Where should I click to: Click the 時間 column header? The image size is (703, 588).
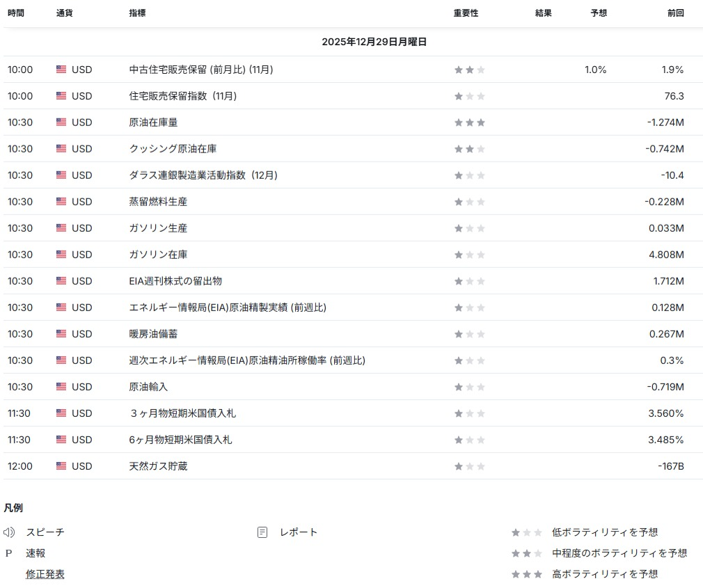pos(15,13)
